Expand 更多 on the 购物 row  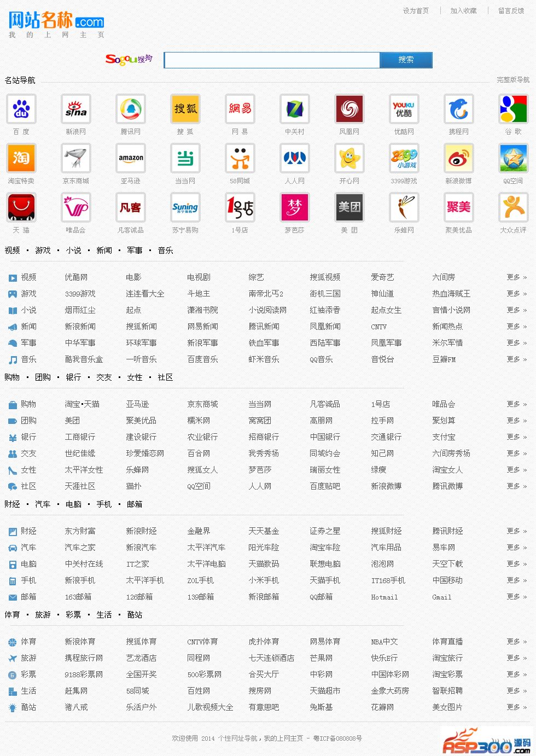(x=516, y=404)
